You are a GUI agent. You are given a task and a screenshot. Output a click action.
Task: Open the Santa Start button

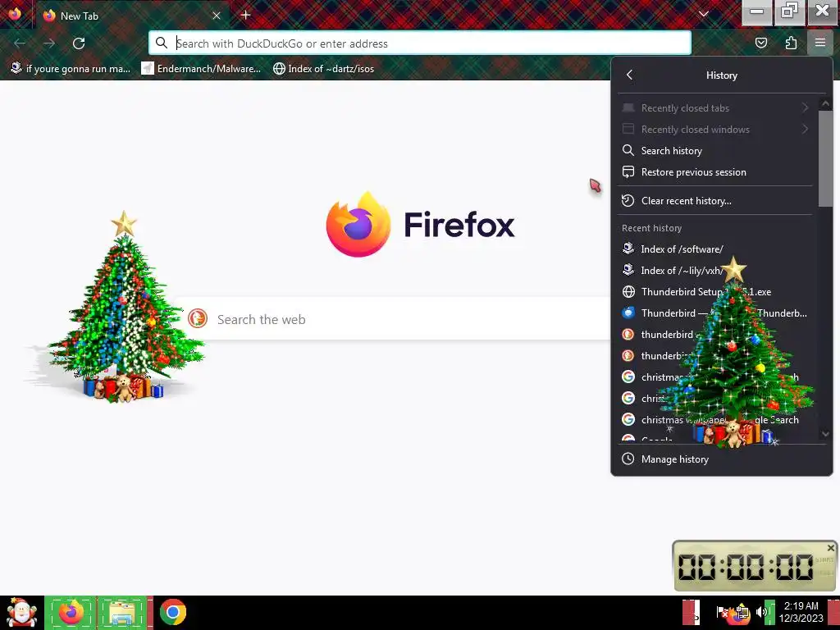pos(21,613)
